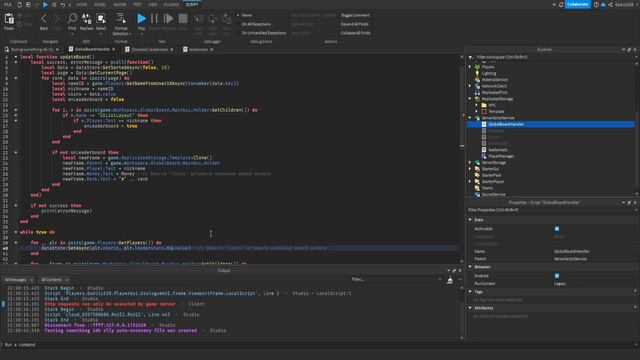Click the Step Into debugger icon
The image size is (640, 360).
pos(199,19)
